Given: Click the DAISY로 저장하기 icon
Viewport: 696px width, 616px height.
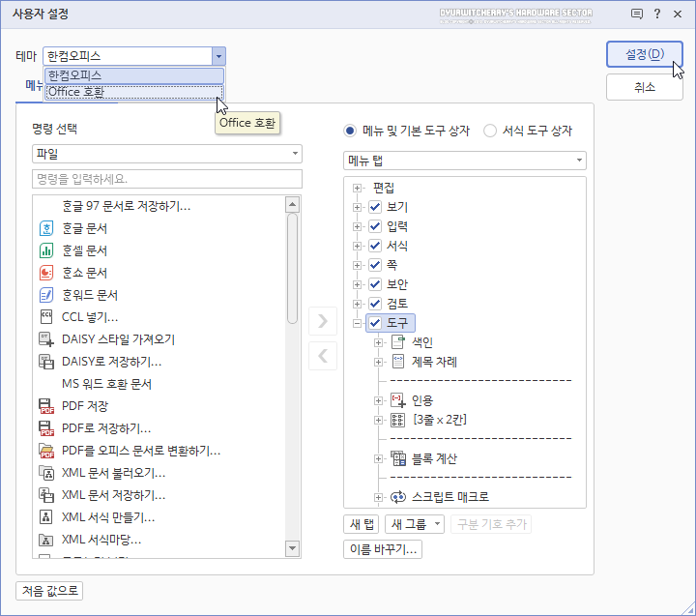Looking at the screenshot, I should 46,362.
